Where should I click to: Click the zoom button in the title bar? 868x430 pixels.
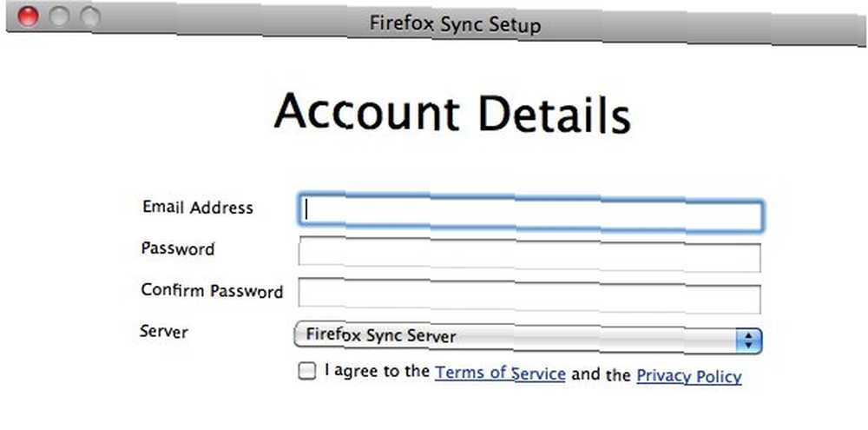(x=89, y=17)
